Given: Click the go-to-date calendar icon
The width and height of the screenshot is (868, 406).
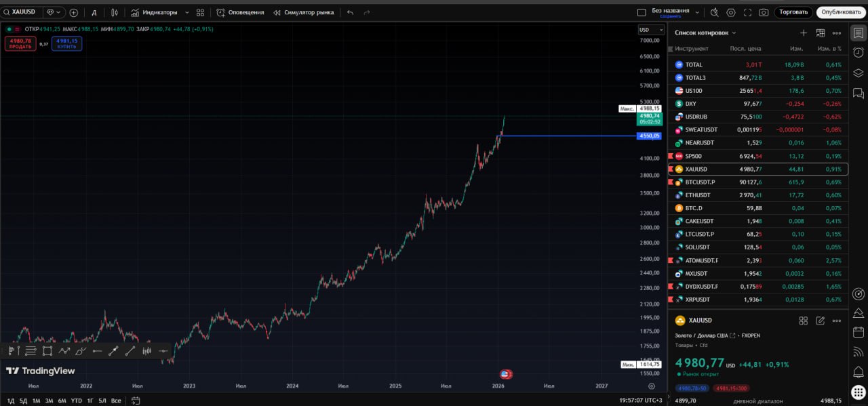Looking at the screenshot, I should click(136, 401).
